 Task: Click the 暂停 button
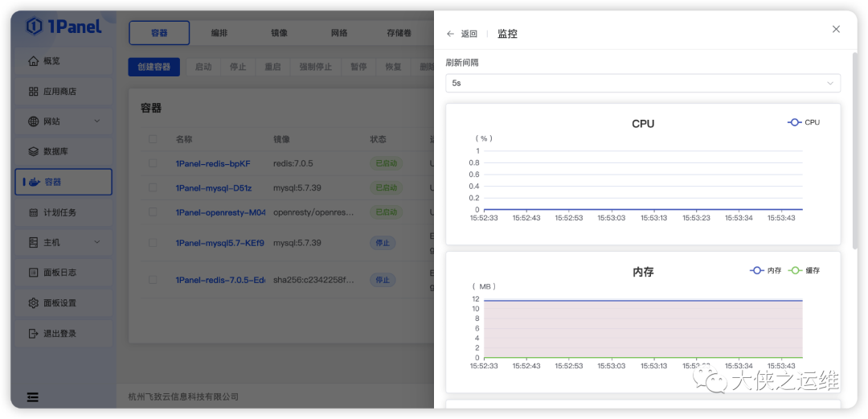[358, 67]
